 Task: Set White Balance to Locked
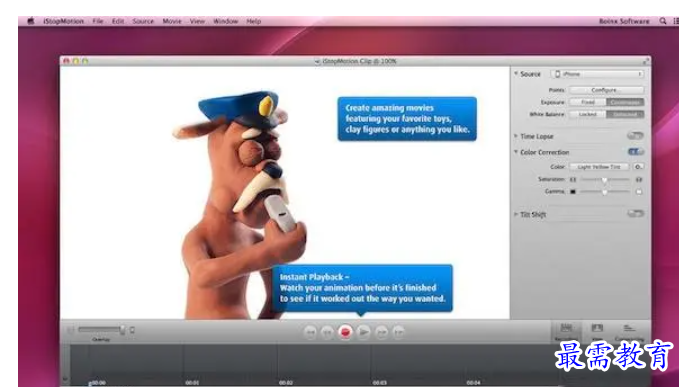click(x=588, y=114)
